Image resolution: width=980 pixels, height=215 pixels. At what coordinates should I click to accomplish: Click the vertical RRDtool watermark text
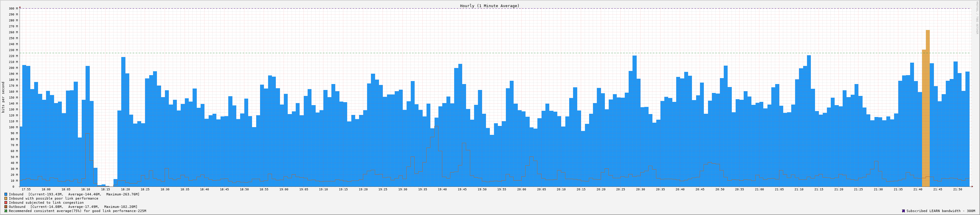click(x=976, y=17)
